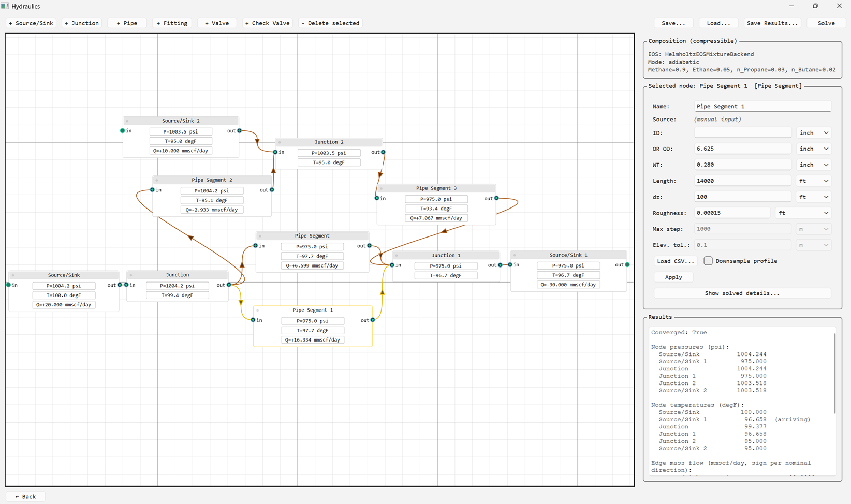Click the OR OD field showing 6.625
Image resolution: width=851 pixels, height=504 pixels.
743,149
